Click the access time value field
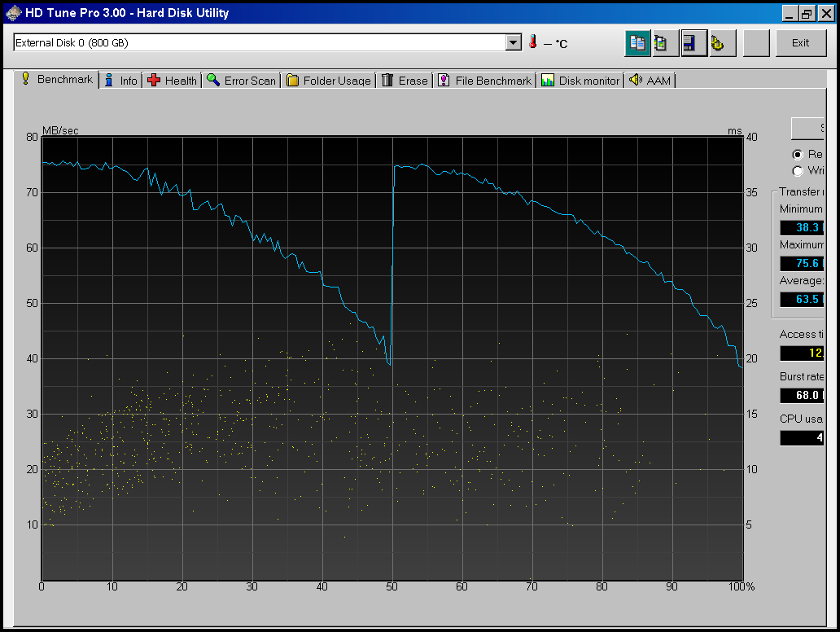Screen dimensions: 840x632 click(802, 353)
